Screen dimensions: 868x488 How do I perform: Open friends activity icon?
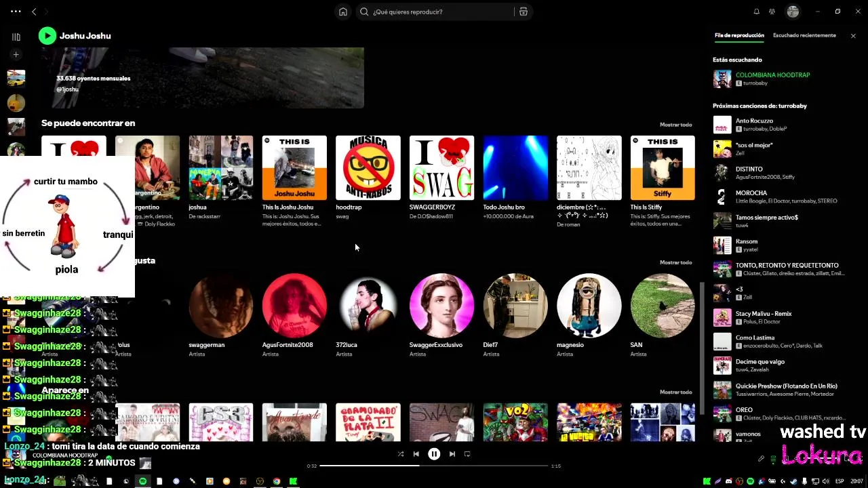pos(772,12)
